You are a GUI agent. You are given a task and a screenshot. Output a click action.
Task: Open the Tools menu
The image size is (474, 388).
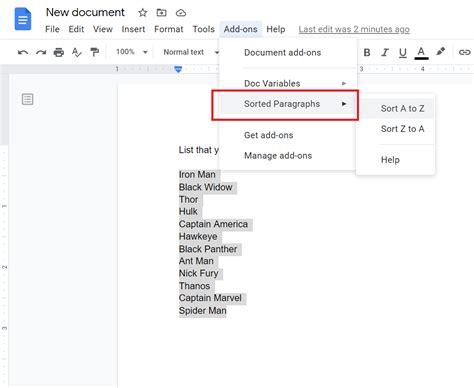pyautogui.click(x=203, y=29)
